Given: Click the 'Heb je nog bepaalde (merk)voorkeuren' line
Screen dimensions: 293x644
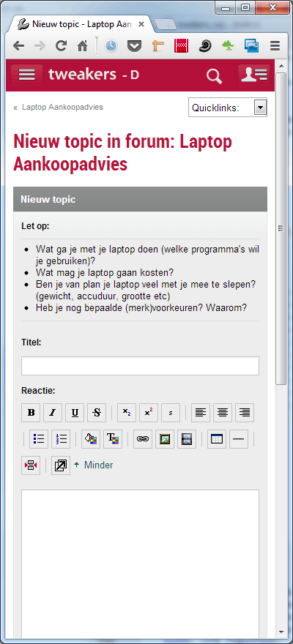Looking at the screenshot, I should point(141,307).
